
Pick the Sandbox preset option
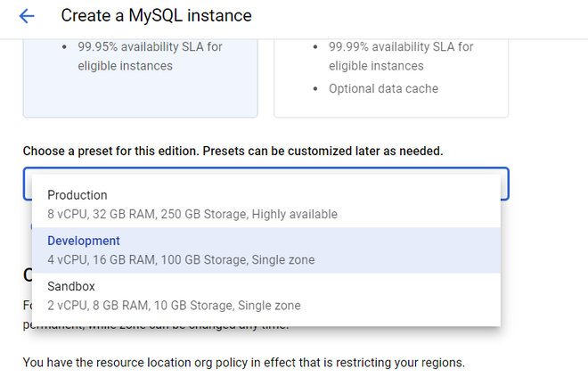pos(71,287)
